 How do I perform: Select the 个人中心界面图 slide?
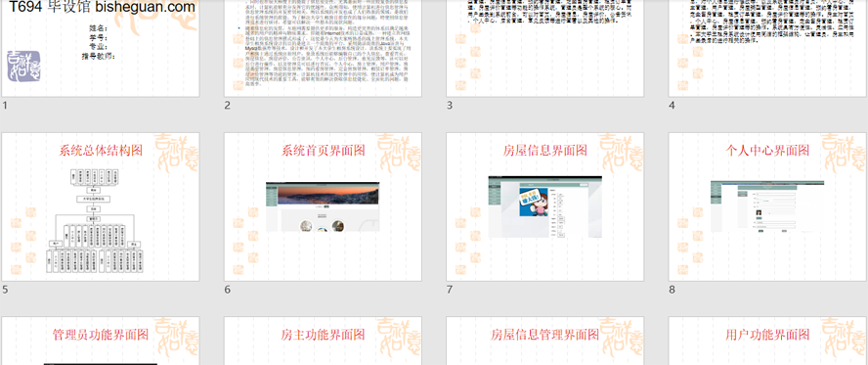767,206
